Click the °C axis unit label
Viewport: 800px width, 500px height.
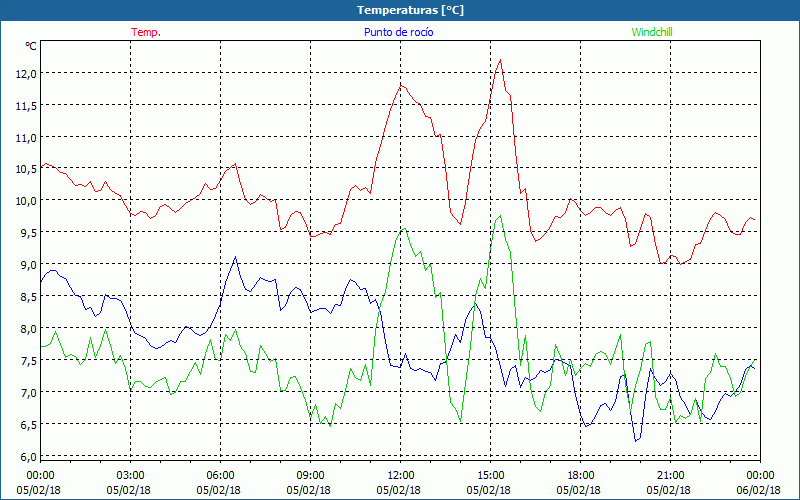point(31,46)
